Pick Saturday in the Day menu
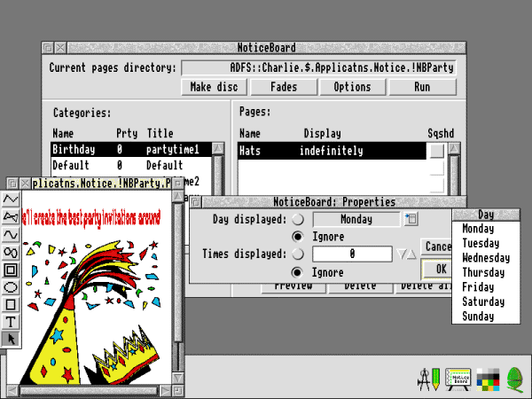The height and width of the screenshot is (399, 532). pos(483,301)
